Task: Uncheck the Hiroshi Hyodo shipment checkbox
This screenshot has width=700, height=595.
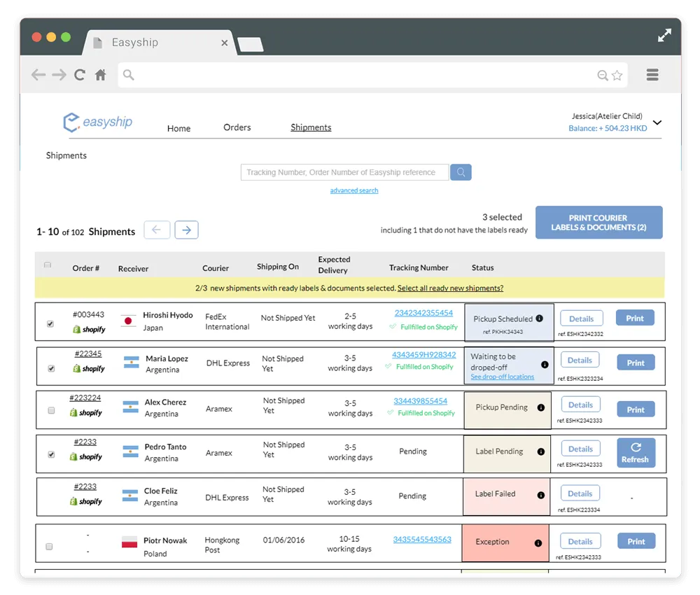Action: [x=50, y=323]
